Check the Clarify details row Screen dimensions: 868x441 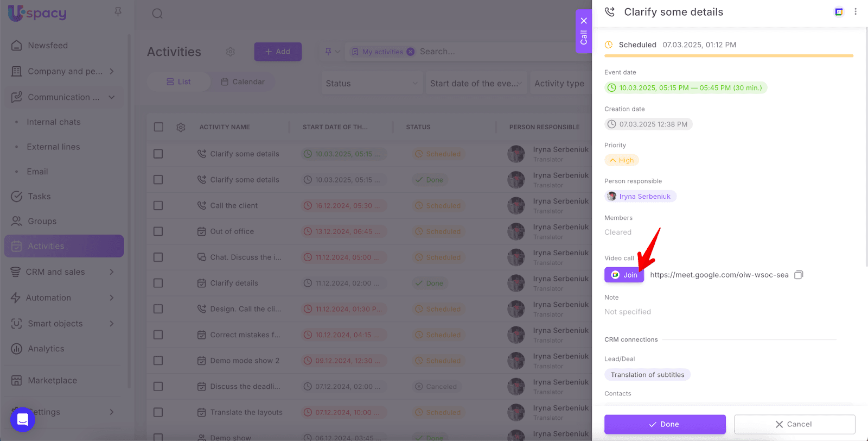(x=158, y=283)
